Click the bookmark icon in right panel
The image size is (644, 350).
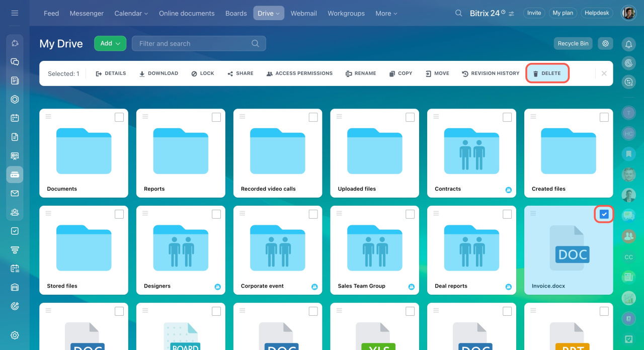coord(628,153)
